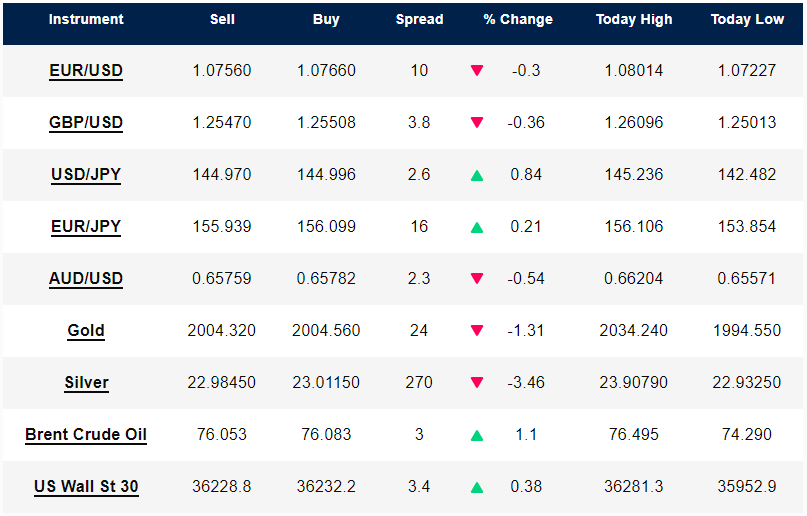This screenshot has height=516, width=807.
Task: Click the green up arrow for US Wall St 30
Action: tap(477, 487)
